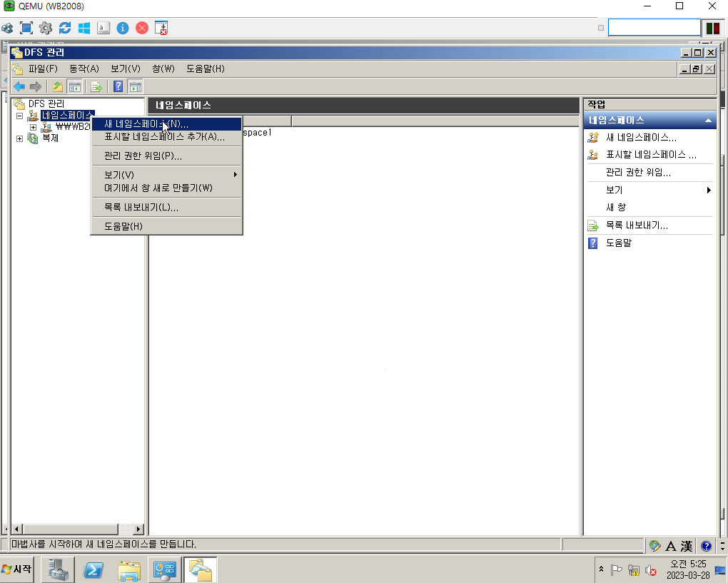Open Server Manager from taskbar
The height and width of the screenshot is (583, 728).
(x=58, y=569)
